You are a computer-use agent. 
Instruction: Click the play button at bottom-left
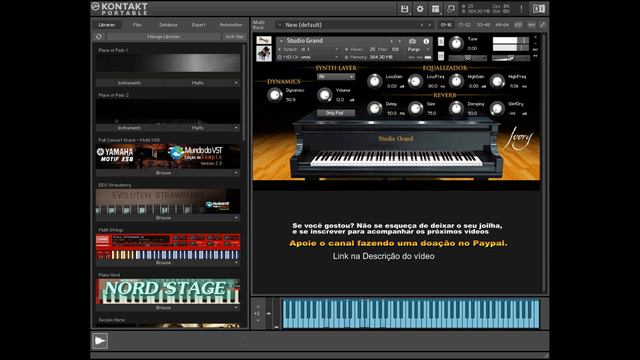coord(100,341)
